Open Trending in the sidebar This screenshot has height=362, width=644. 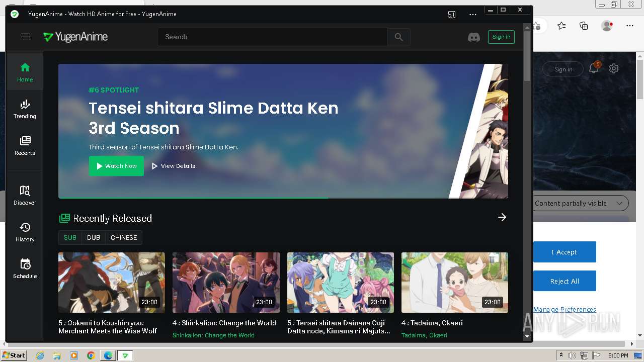(25, 109)
